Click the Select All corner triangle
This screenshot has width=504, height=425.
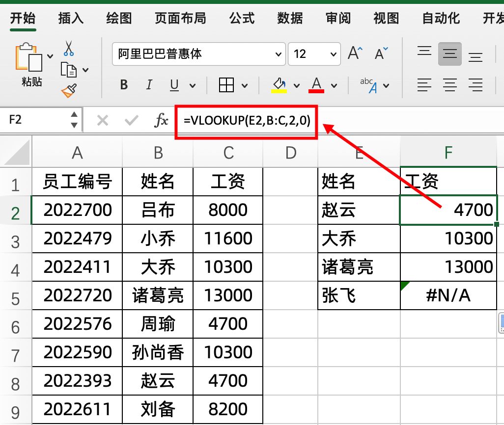click(16, 152)
